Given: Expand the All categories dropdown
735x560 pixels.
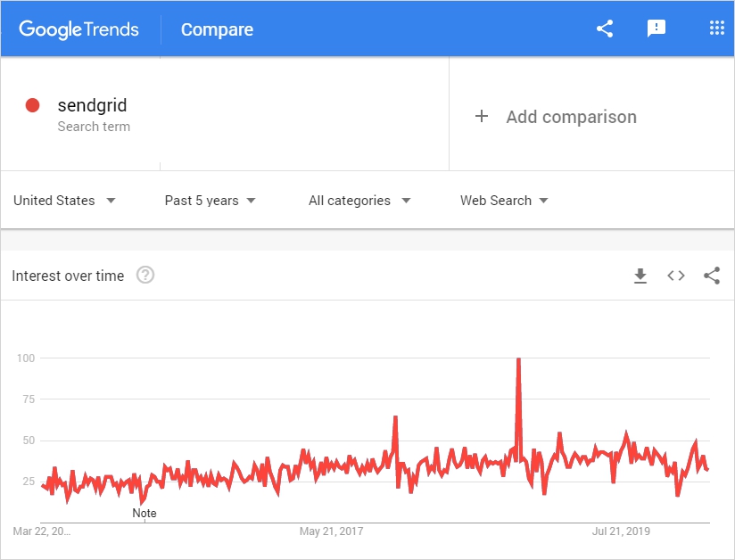Looking at the screenshot, I should [x=359, y=201].
